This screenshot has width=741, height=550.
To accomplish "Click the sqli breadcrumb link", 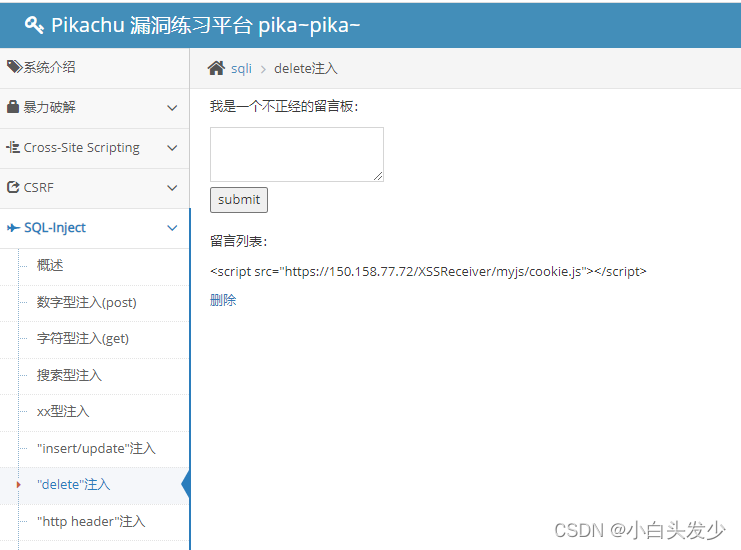I will tap(241, 69).
